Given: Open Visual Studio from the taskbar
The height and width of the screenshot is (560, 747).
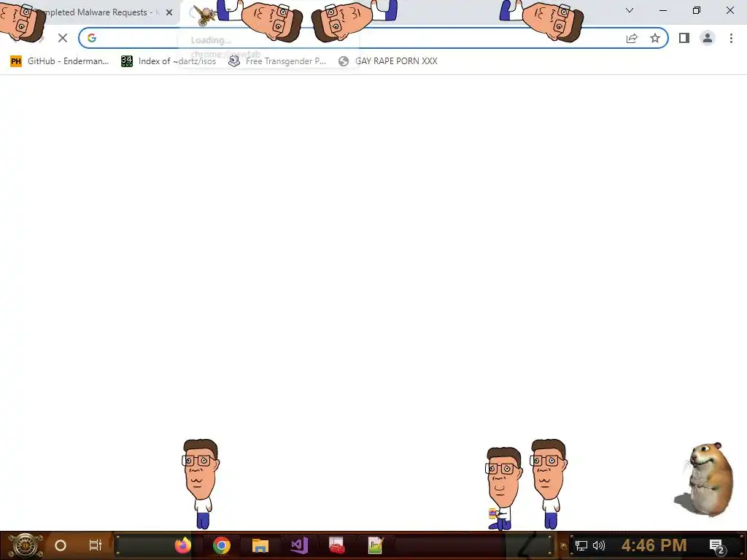Looking at the screenshot, I should (299, 545).
